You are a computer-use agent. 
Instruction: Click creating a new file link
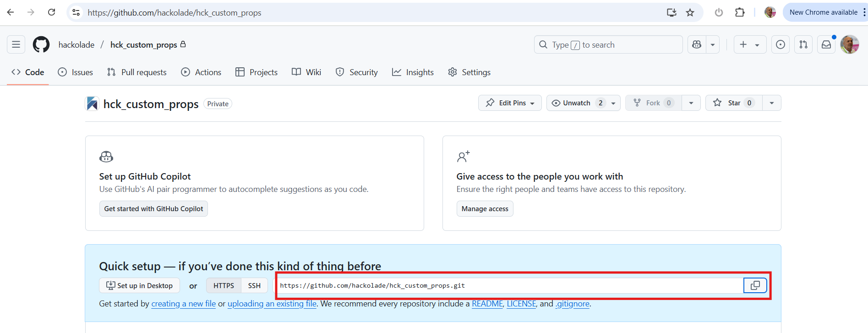click(183, 304)
